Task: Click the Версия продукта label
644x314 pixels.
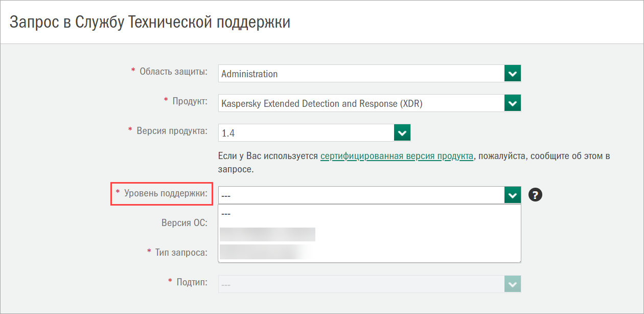Action: [172, 131]
